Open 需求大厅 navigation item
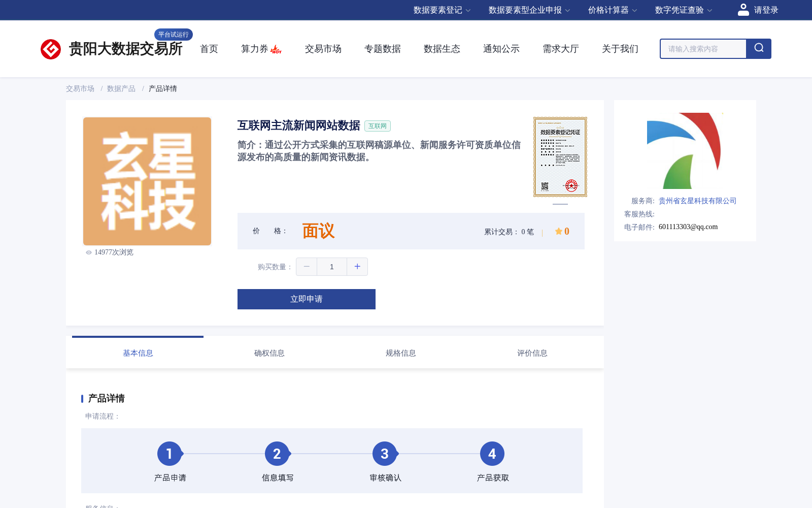This screenshot has width=812, height=508. pyautogui.click(x=561, y=49)
